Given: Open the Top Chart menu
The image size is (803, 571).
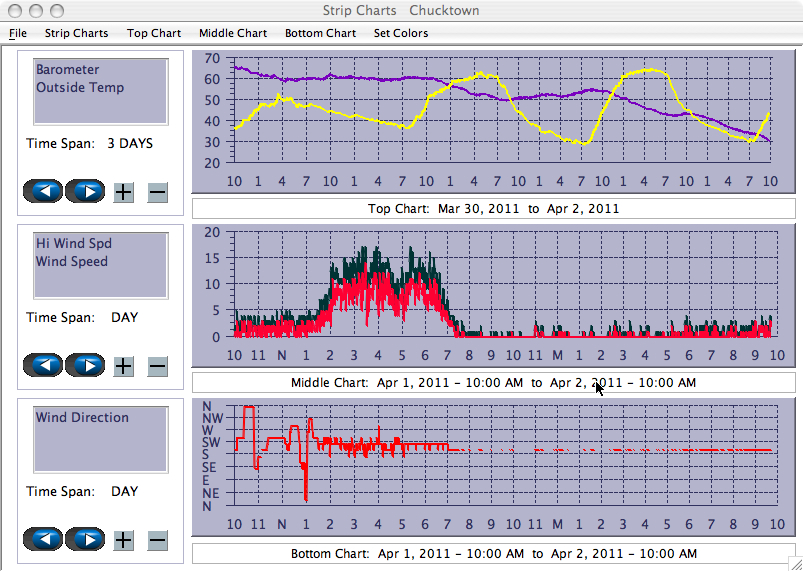Looking at the screenshot, I should click(154, 33).
